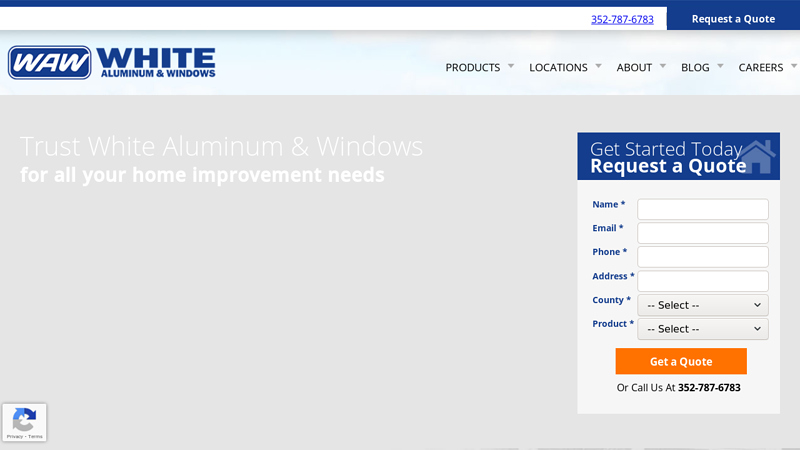Open the BLOG menu item

point(695,67)
